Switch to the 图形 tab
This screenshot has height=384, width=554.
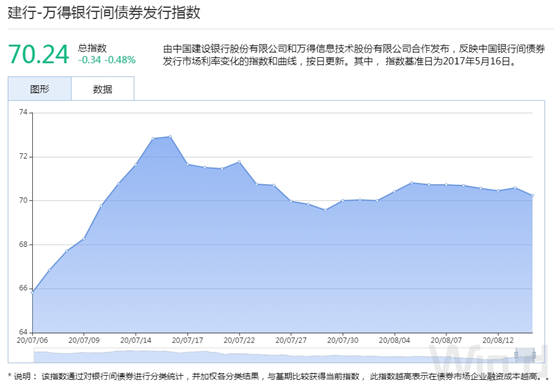click(40, 89)
